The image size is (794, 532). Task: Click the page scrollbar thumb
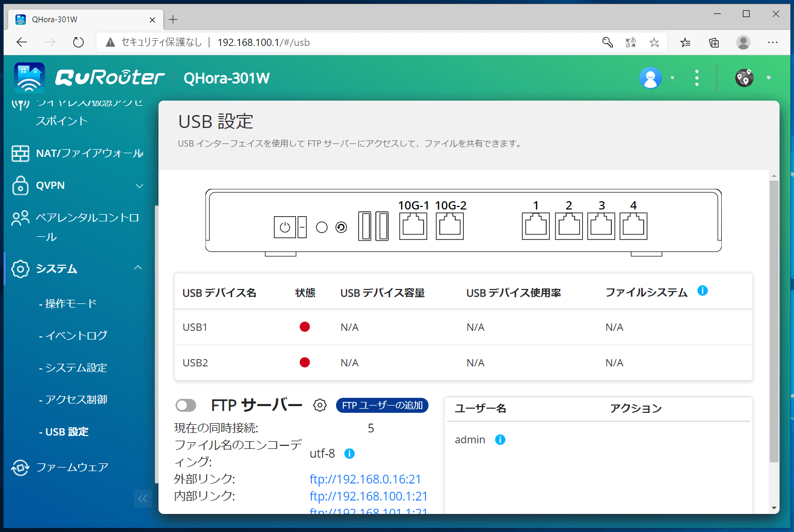tap(774, 321)
